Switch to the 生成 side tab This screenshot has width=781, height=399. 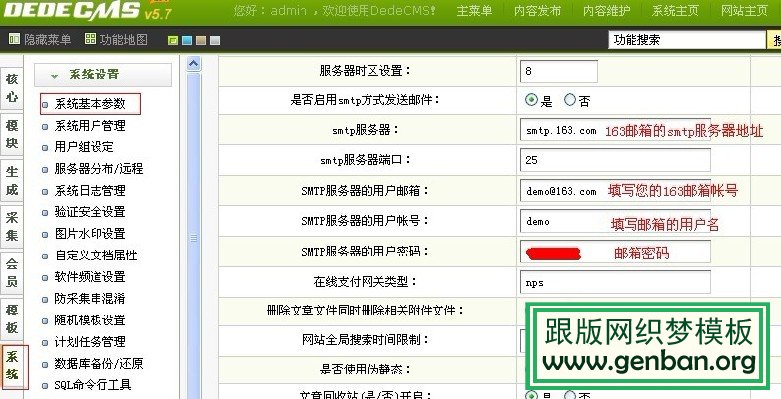coord(11,180)
